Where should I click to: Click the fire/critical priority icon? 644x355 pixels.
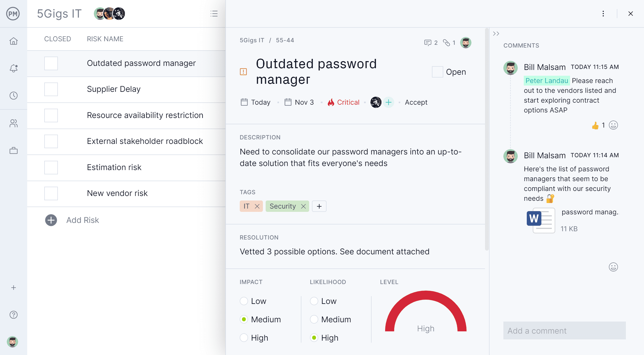pos(330,102)
